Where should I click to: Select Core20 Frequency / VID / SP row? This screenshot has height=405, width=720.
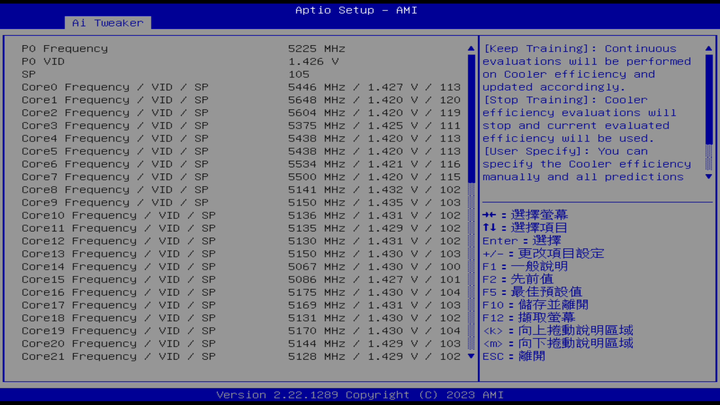241,344
